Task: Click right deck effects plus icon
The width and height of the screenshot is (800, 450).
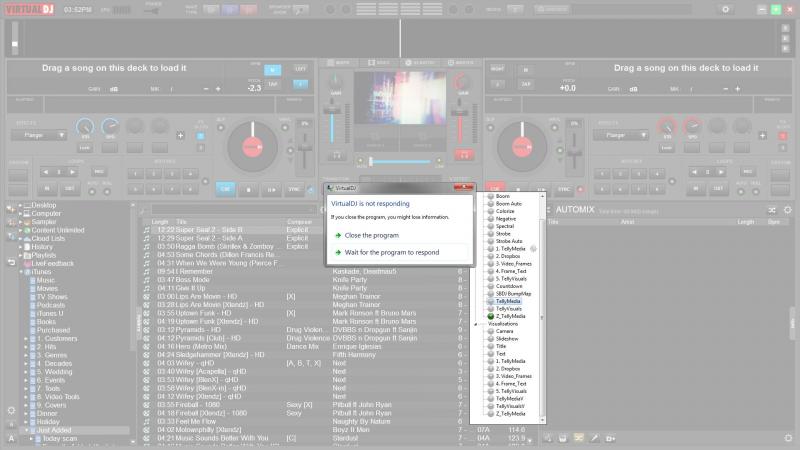Action: click(762, 135)
